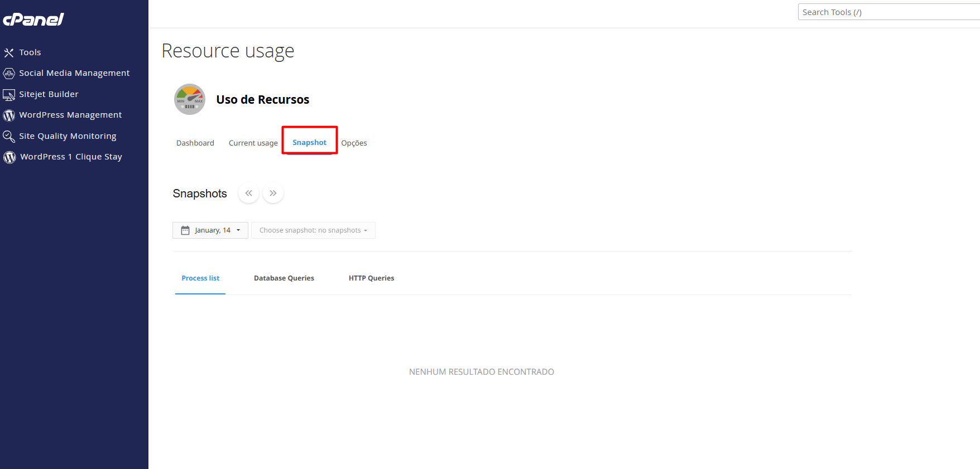
Task: Switch to Database Queries tab
Action: [284, 278]
